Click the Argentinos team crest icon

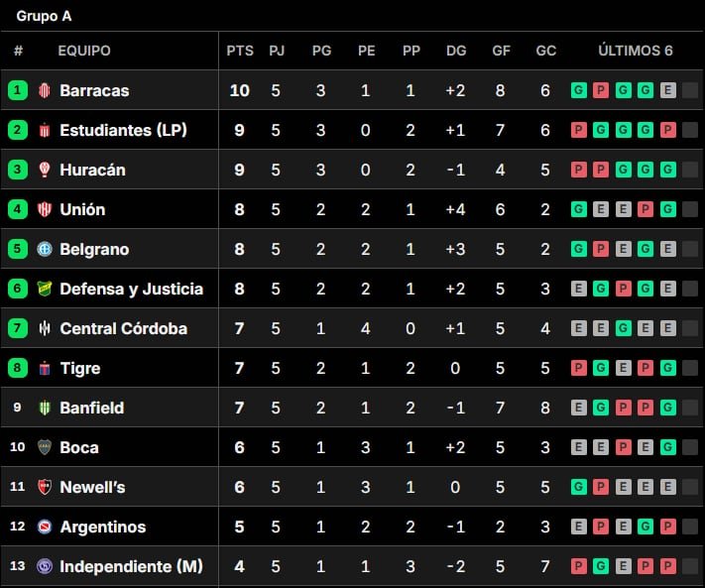tap(45, 527)
